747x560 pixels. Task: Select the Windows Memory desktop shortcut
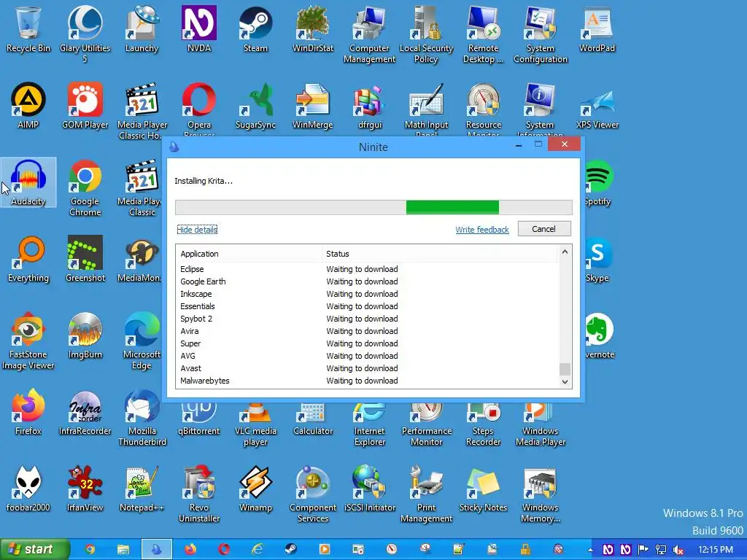[541, 494]
